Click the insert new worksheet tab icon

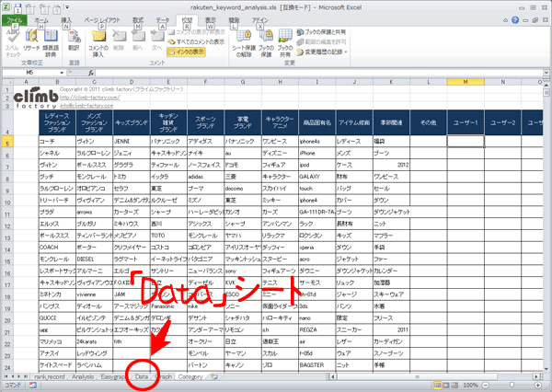(x=214, y=376)
